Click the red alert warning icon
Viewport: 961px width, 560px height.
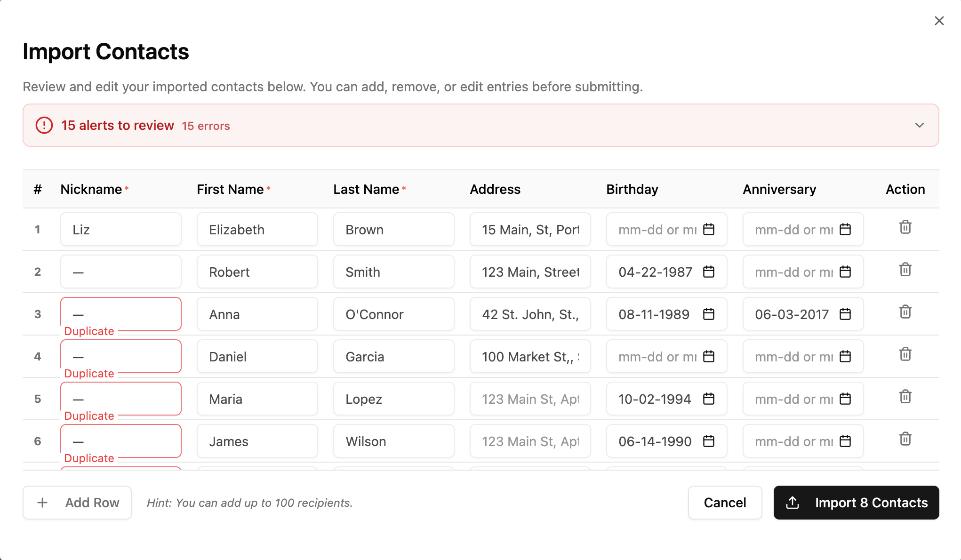coord(44,125)
